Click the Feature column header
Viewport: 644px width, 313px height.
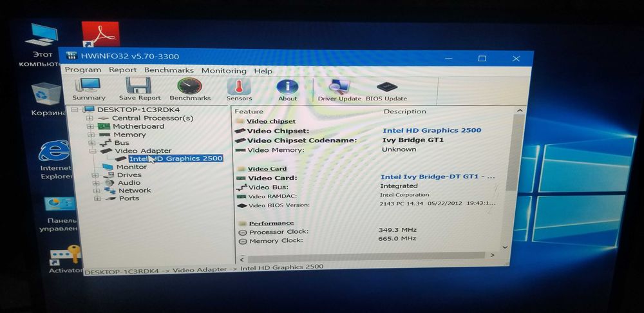point(249,111)
